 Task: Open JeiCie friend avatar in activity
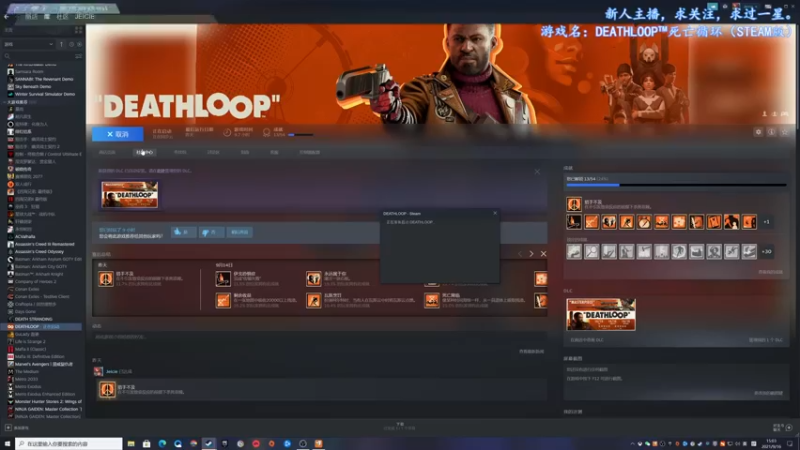pyautogui.click(x=98, y=371)
